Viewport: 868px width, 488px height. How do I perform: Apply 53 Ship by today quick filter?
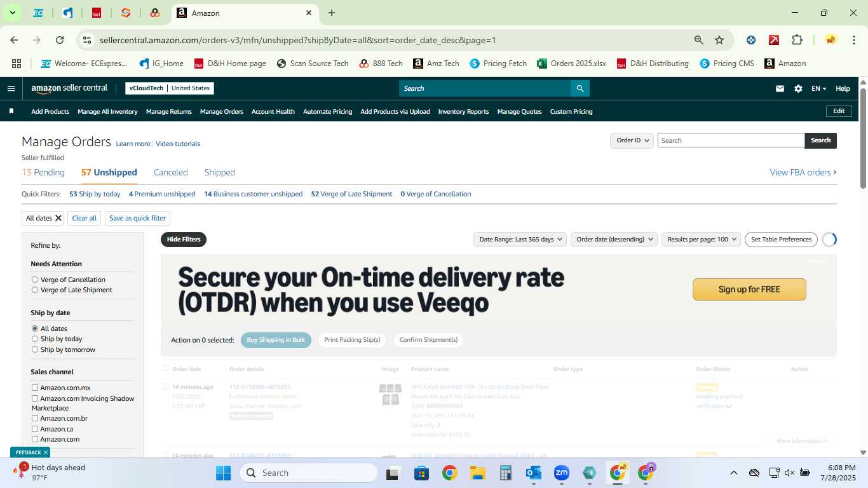95,194
